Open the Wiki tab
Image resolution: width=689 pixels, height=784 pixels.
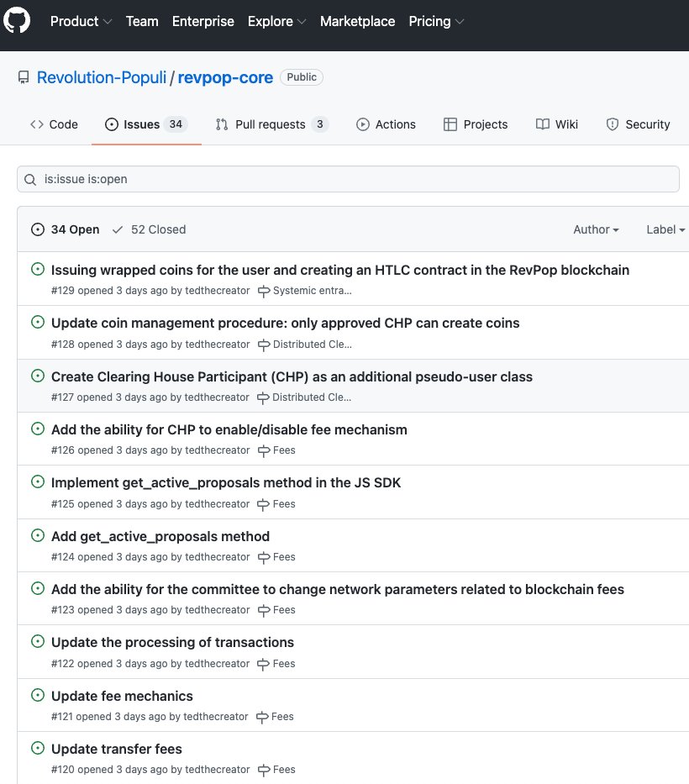click(557, 124)
